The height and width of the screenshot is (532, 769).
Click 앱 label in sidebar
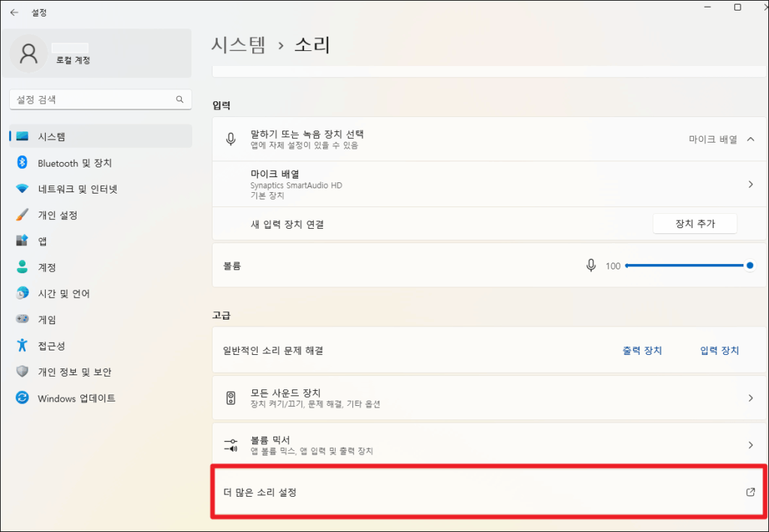click(x=43, y=241)
